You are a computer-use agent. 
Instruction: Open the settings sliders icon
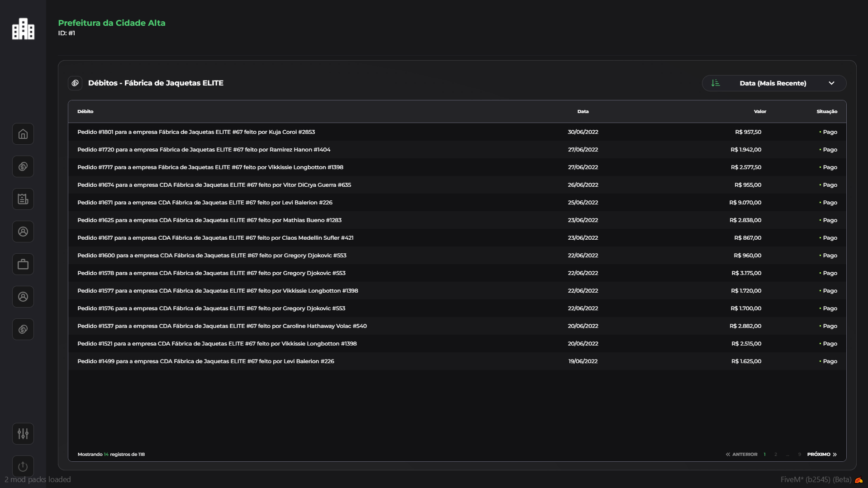point(23,434)
